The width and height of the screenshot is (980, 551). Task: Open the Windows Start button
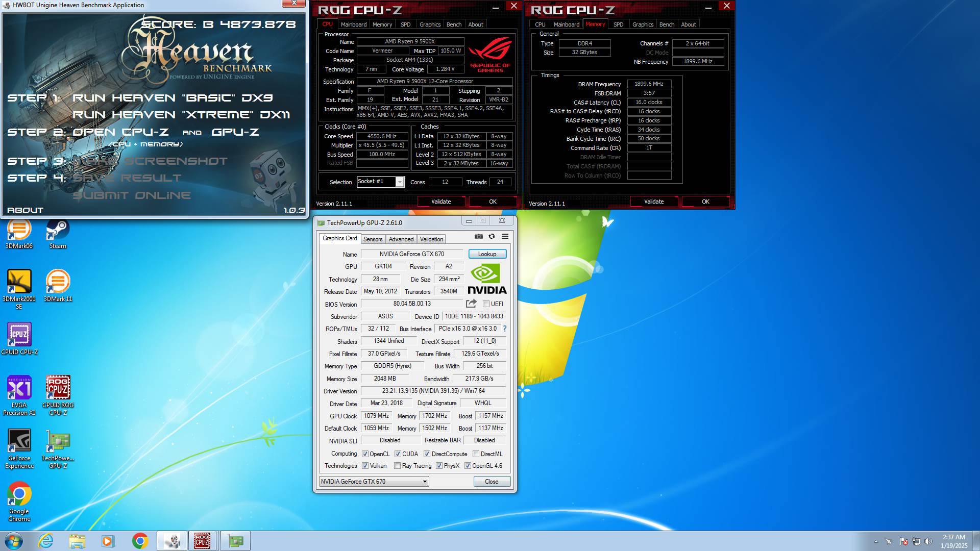14,541
